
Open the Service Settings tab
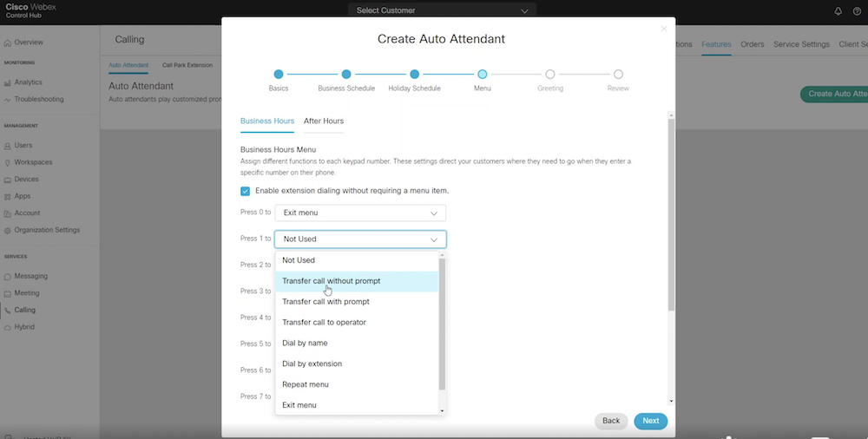(x=801, y=44)
